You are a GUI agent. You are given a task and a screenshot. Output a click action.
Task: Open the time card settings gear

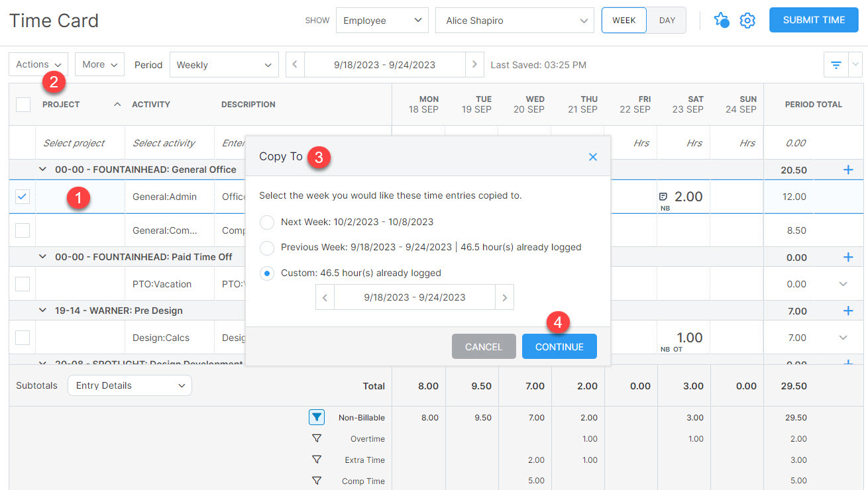tap(747, 21)
